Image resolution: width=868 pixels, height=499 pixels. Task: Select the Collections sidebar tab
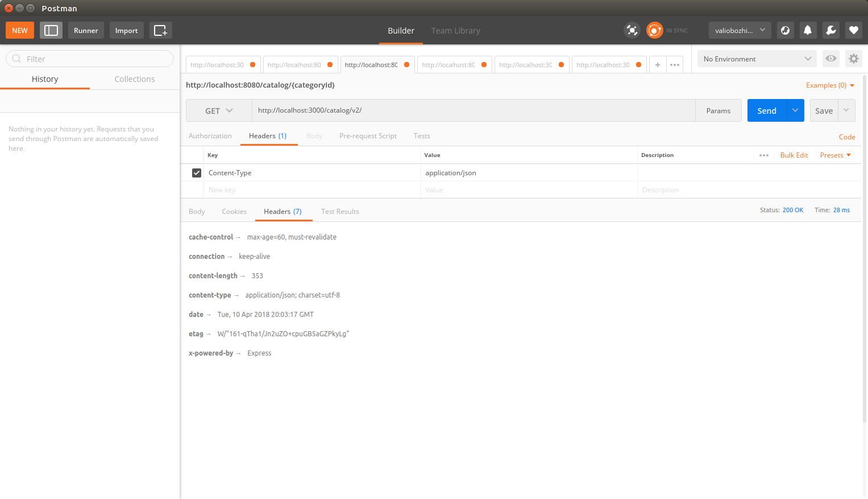pos(135,79)
